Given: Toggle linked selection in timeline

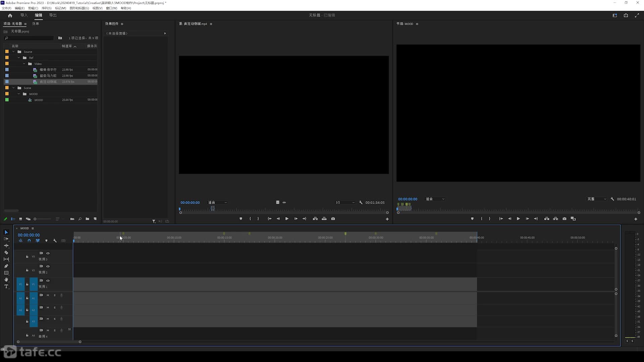Looking at the screenshot, I should pyautogui.click(x=38, y=241).
